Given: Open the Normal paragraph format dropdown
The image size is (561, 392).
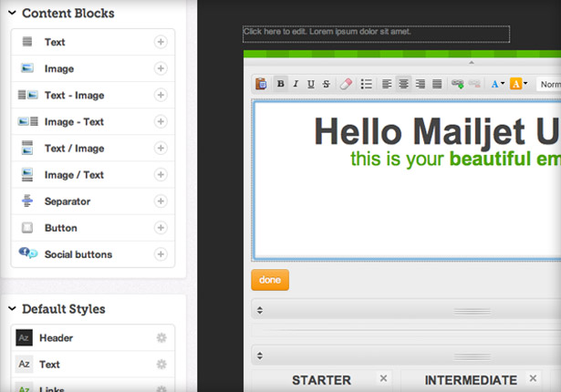Looking at the screenshot, I should point(549,85).
